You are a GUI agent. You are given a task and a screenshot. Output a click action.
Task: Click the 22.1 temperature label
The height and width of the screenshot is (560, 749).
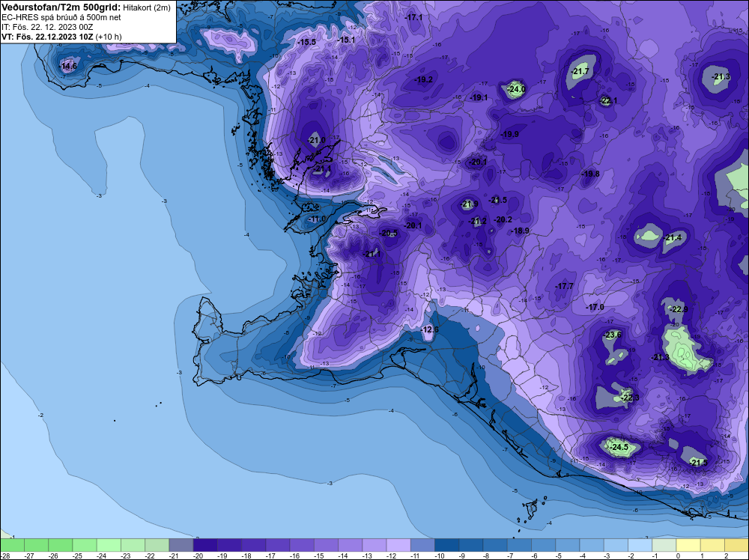[x=608, y=101]
